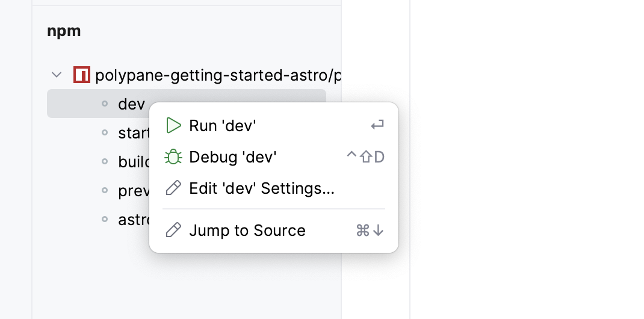Screen dimensions: 644x319
Task: Click the pencil icon beside Jump to Source
Action: [173, 230]
